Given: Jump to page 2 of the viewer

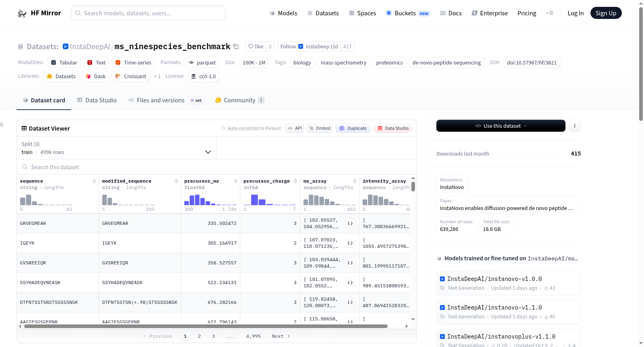Looking at the screenshot, I should (199, 336).
